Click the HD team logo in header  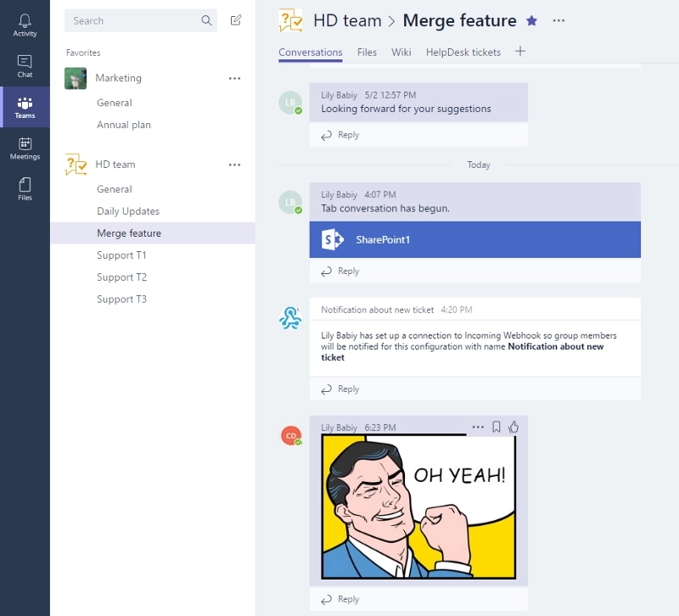click(x=290, y=20)
